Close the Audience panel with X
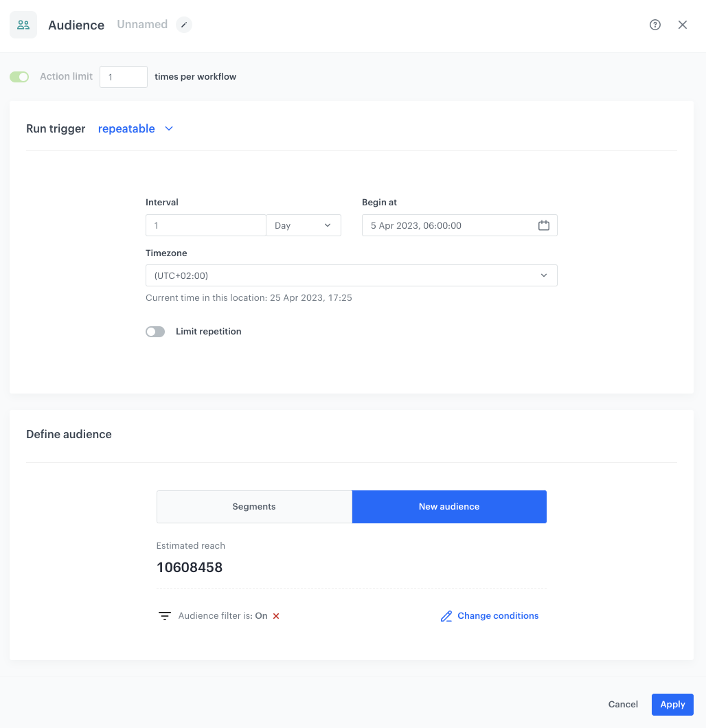Image resolution: width=706 pixels, height=728 pixels. pyautogui.click(x=683, y=25)
